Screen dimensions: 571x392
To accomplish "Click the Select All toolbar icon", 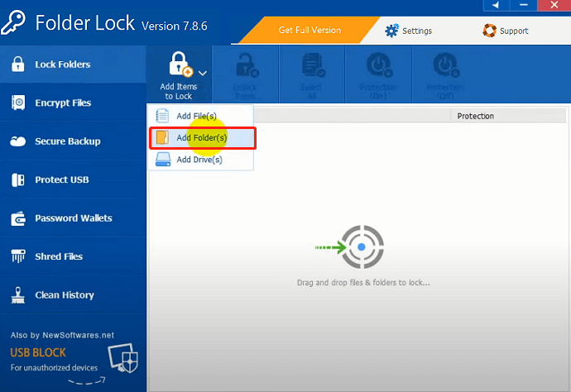I will tap(313, 65).
